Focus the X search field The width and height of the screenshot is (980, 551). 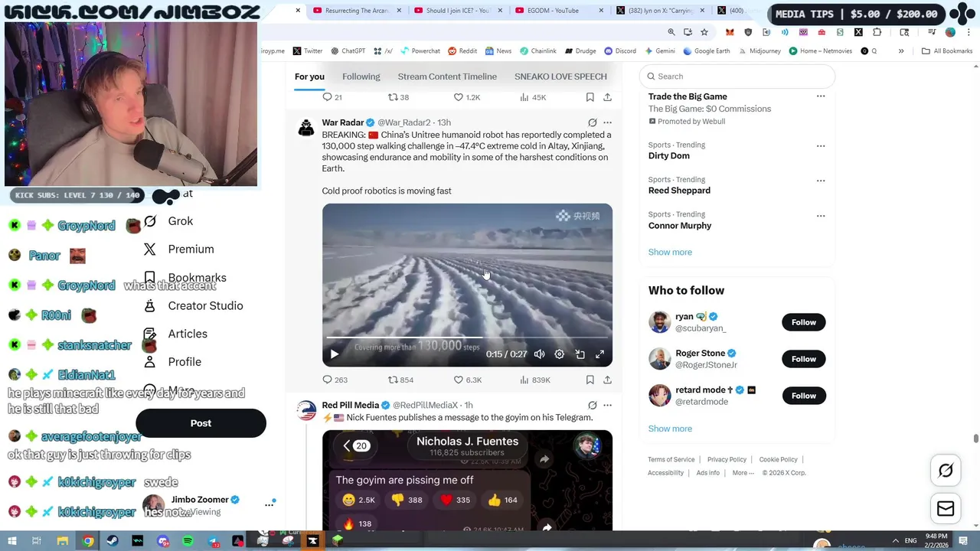[737, 77]
